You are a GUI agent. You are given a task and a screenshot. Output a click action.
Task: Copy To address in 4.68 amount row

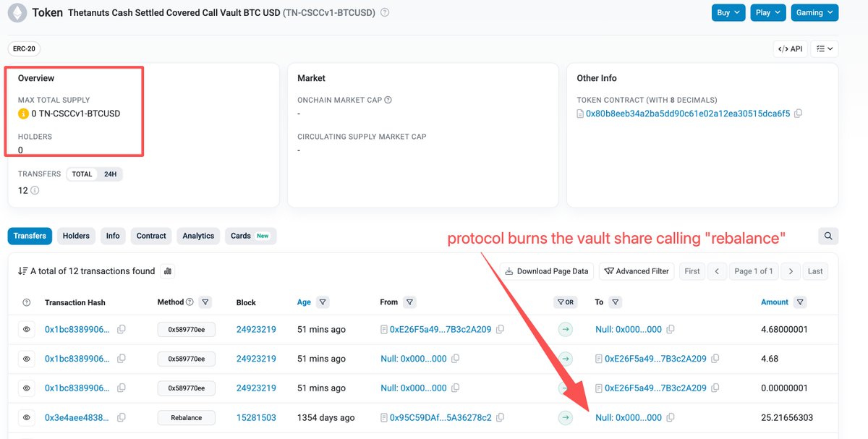pyautogui.click(x=715, y=359)
